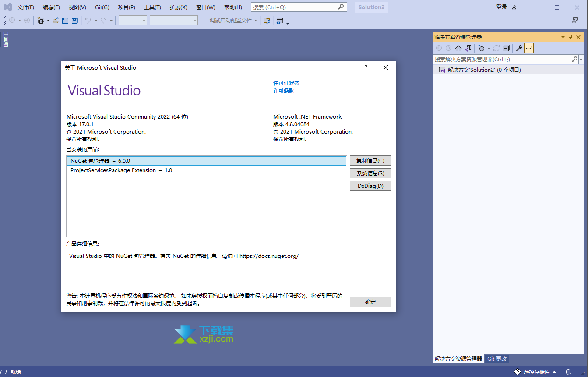Click the window-with-home icon at toolbar end

[280, 21]
